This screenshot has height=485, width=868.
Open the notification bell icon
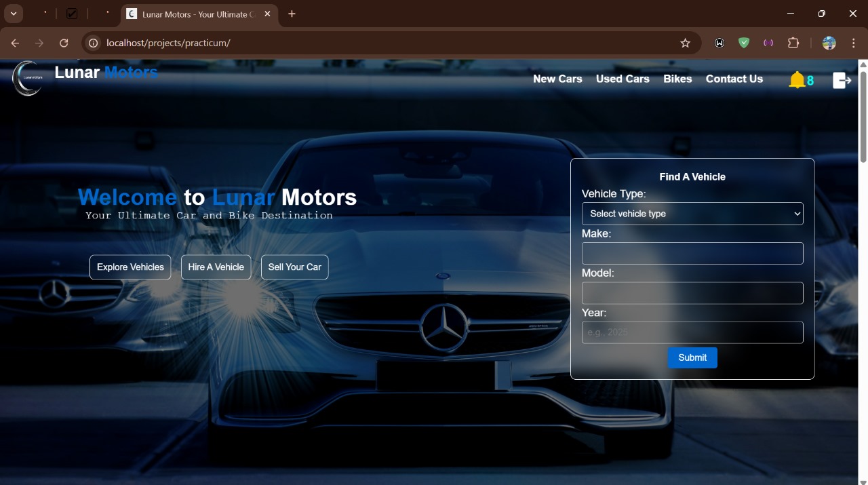[797, 81]
